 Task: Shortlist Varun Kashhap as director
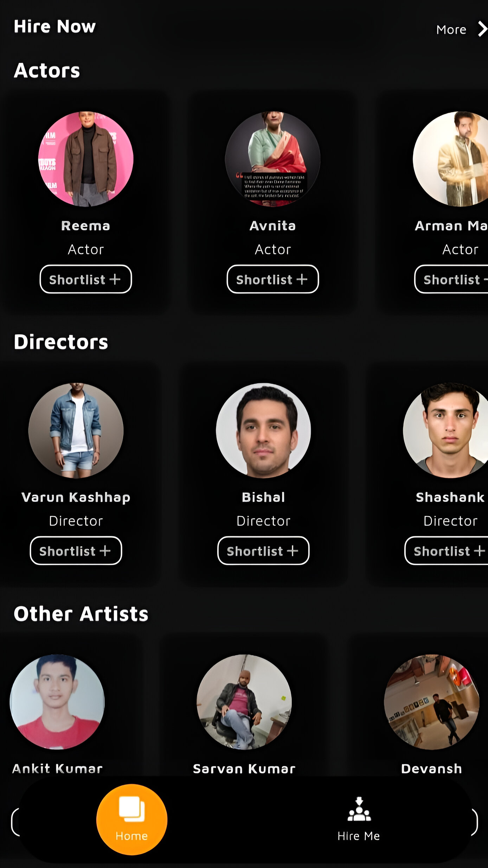click(76, 551)
